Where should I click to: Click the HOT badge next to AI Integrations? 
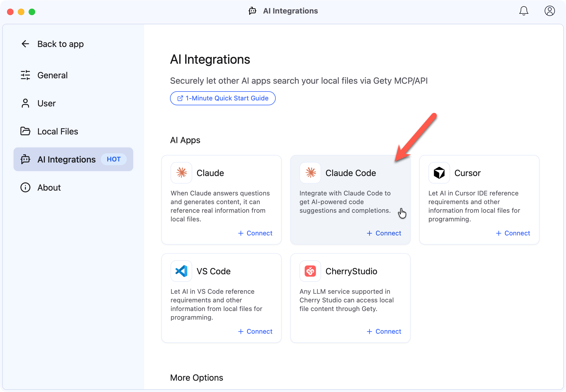coord(114,159)
